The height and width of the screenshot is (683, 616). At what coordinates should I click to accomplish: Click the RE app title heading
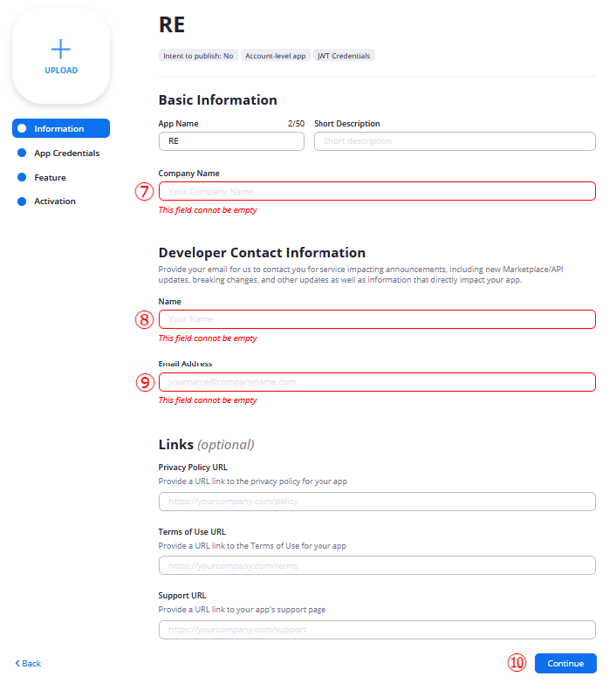click(x=172, y=24)
